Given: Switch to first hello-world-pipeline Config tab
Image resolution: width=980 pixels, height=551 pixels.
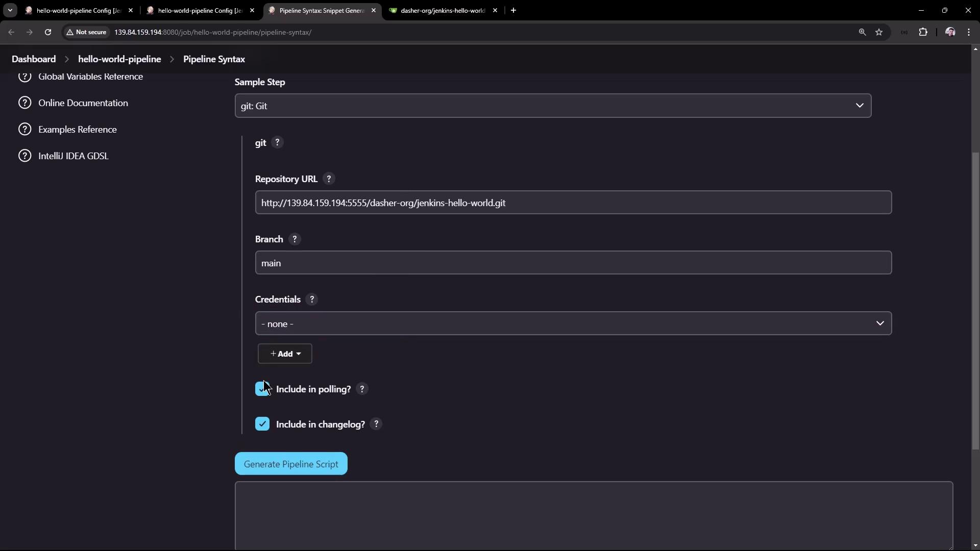Looking at the screenshot, I should click(x=78, y=10).
